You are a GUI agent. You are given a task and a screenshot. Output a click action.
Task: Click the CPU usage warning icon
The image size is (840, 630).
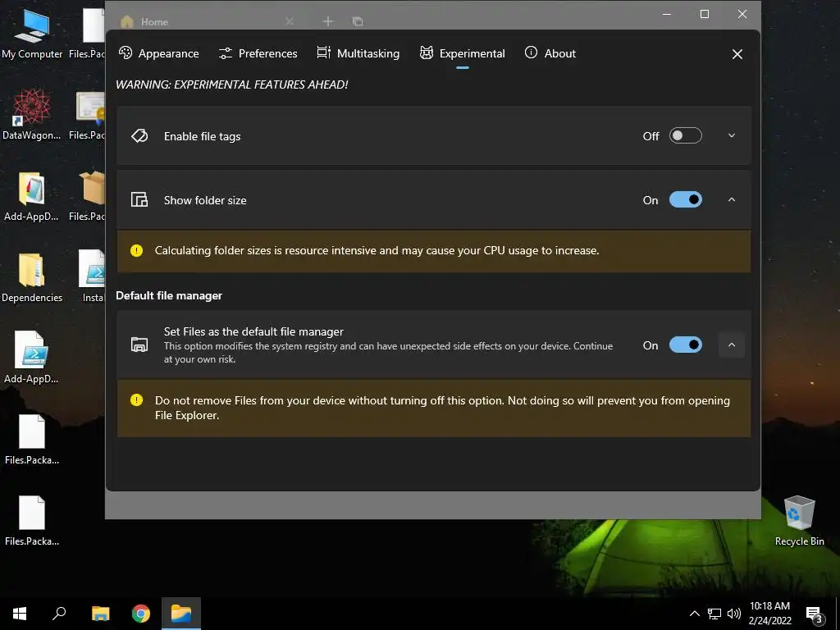(x=137, y=251)
